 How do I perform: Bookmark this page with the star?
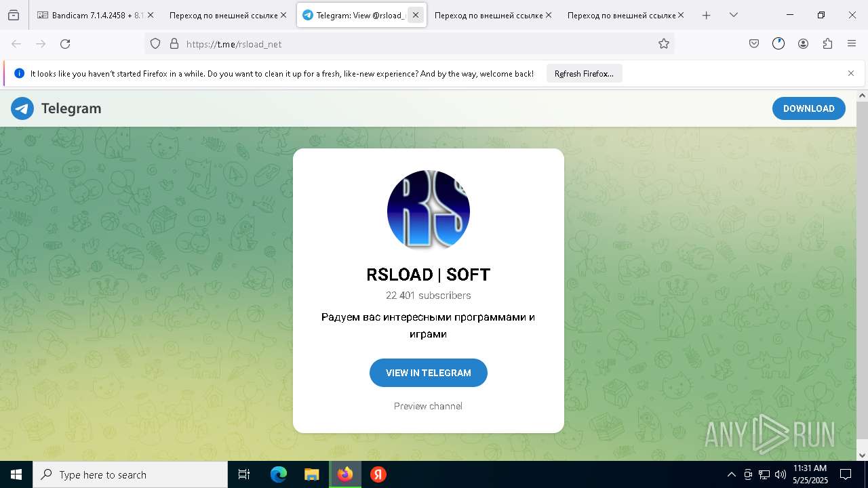664,43
